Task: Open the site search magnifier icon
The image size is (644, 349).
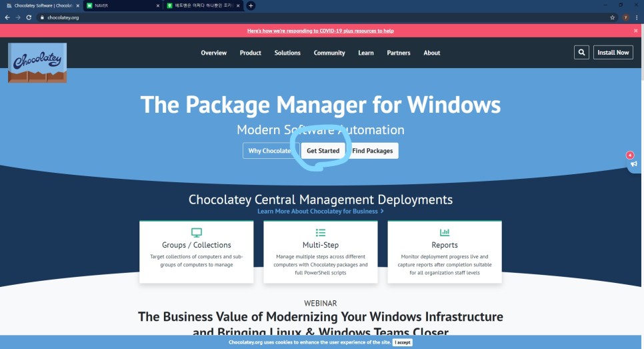Action: [x=581, y=52]
